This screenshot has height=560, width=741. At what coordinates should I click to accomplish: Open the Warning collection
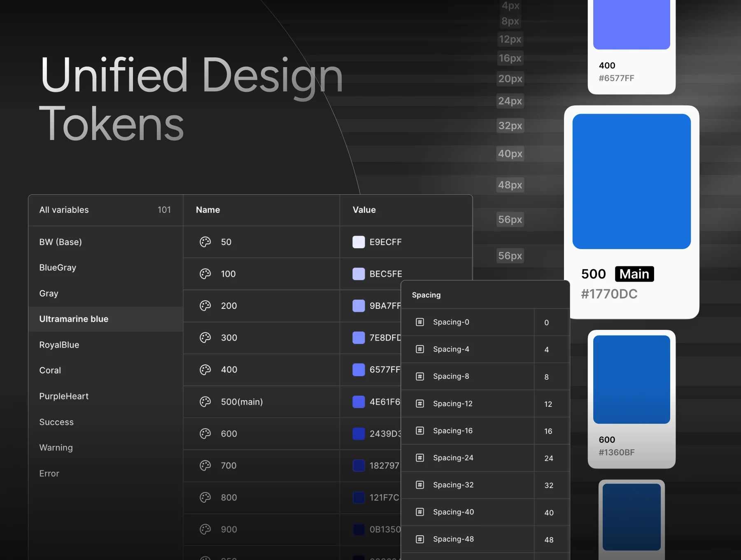click(x=105, y=448)
